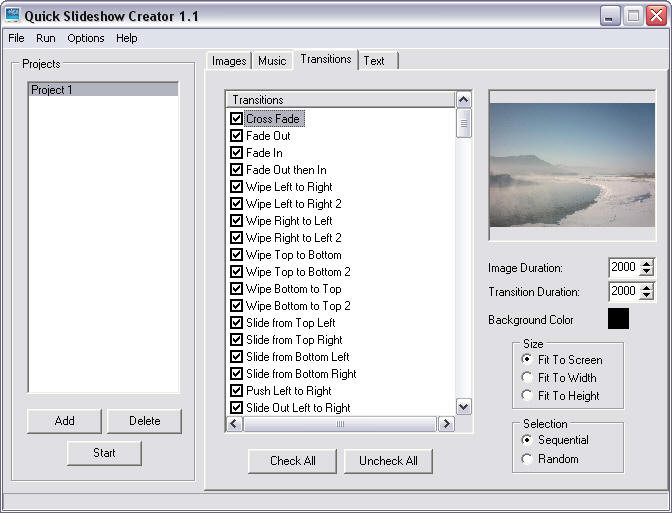The image size is (672, 513).
Task: Click the Transition Duration value field
Action: tap(624, 291)
